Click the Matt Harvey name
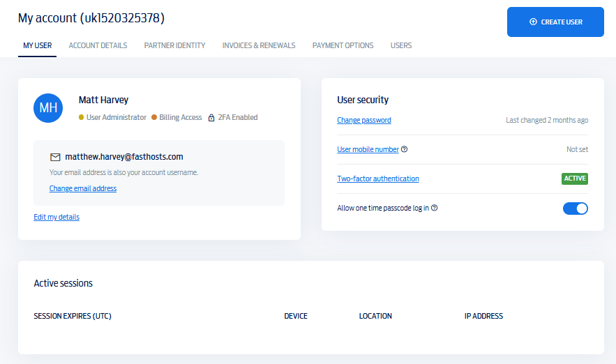616x364 pixels. click(103, 100)
